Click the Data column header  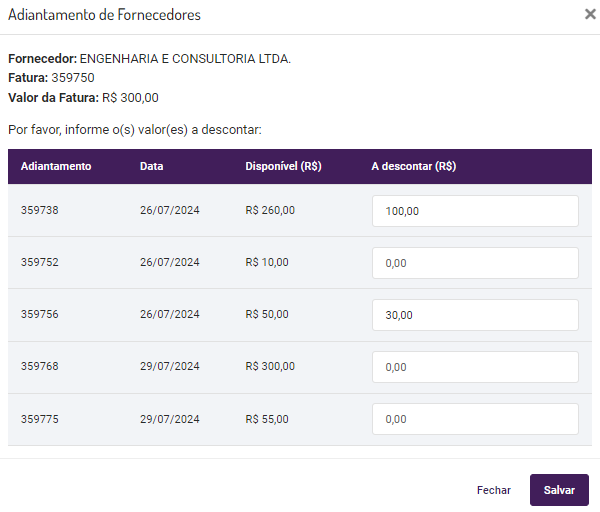coord(152,166)
